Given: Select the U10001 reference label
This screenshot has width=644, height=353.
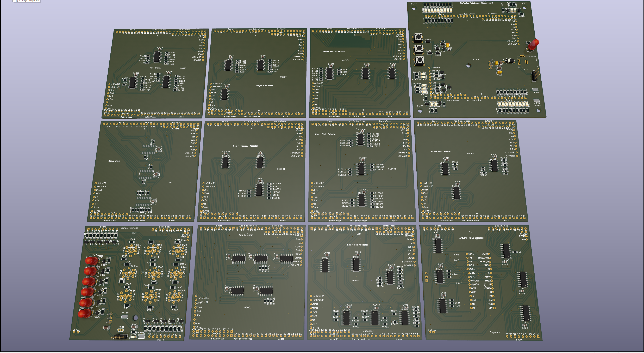Looking at the screenshot, I should tap(281, 169).
